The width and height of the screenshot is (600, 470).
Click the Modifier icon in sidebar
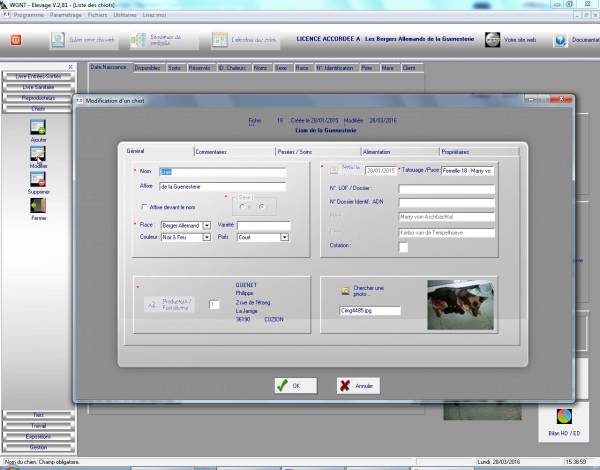[38, 154]
